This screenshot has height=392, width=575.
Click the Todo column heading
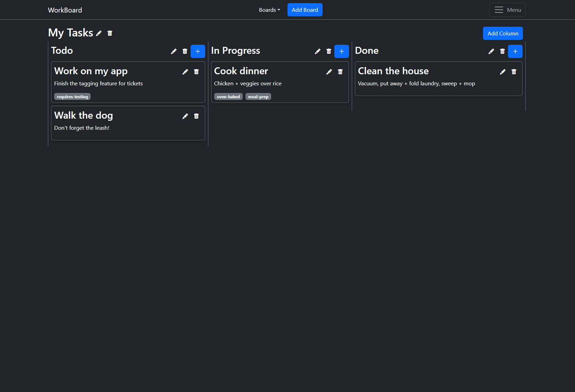click(x=62, y=51)
